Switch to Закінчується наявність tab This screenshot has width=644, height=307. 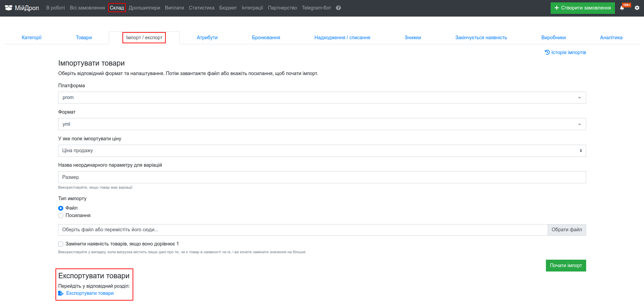[481, 38]
